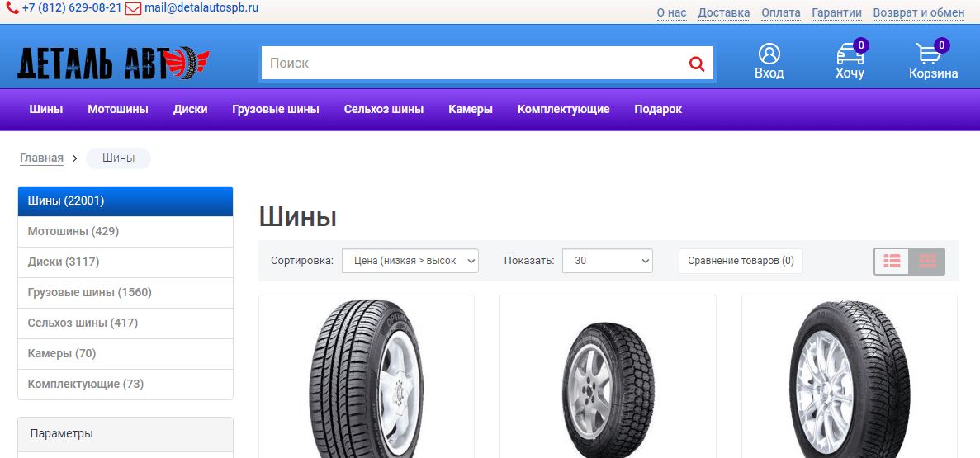Switch to grid view layout

click(927, 261)
